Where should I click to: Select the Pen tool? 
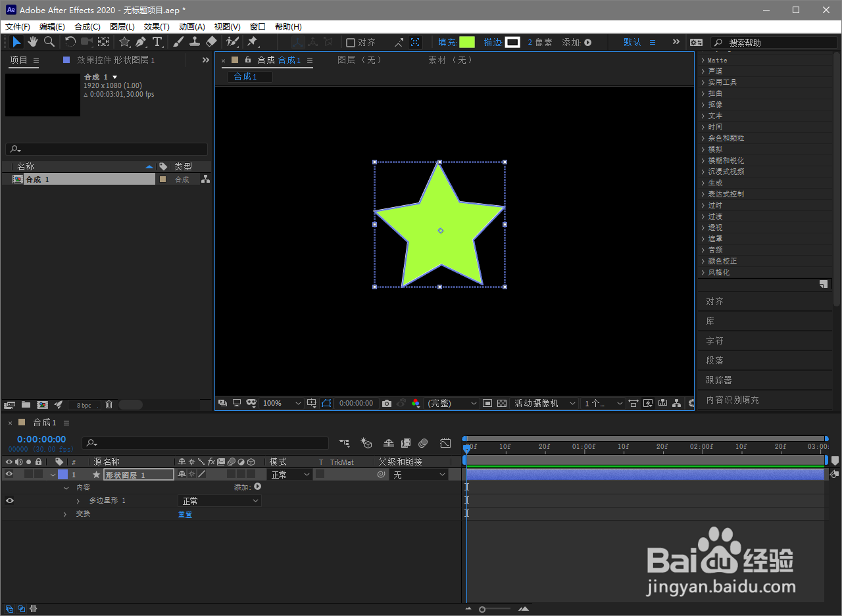[x=141, y=42]
